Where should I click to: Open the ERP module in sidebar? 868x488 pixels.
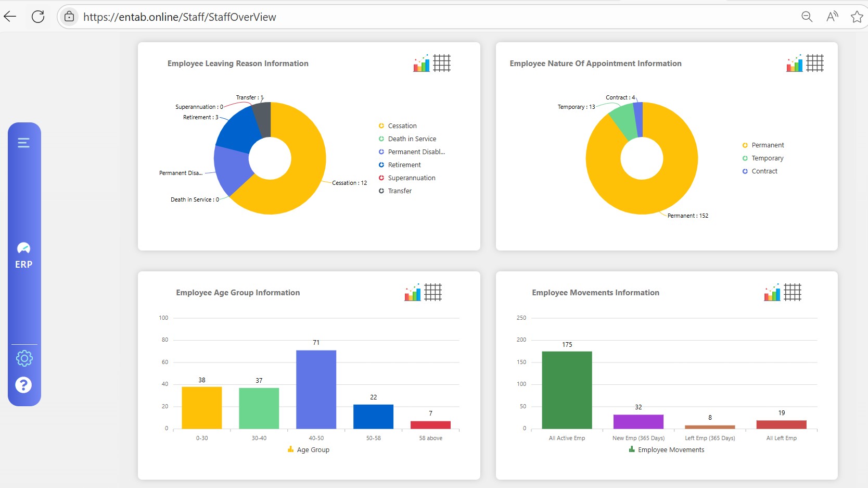coord(23,255)
